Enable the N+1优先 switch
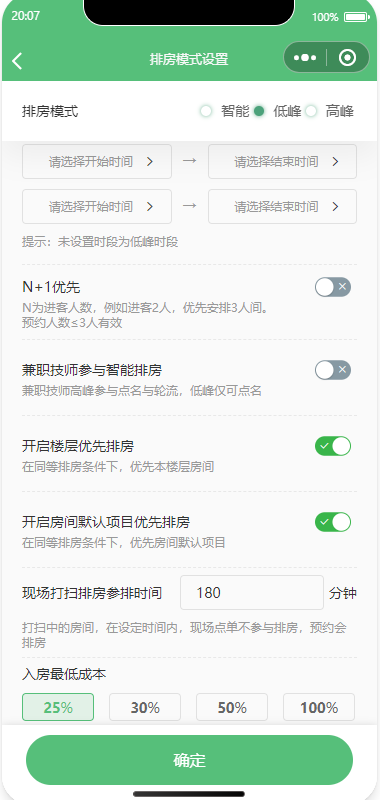 (333, 287)
